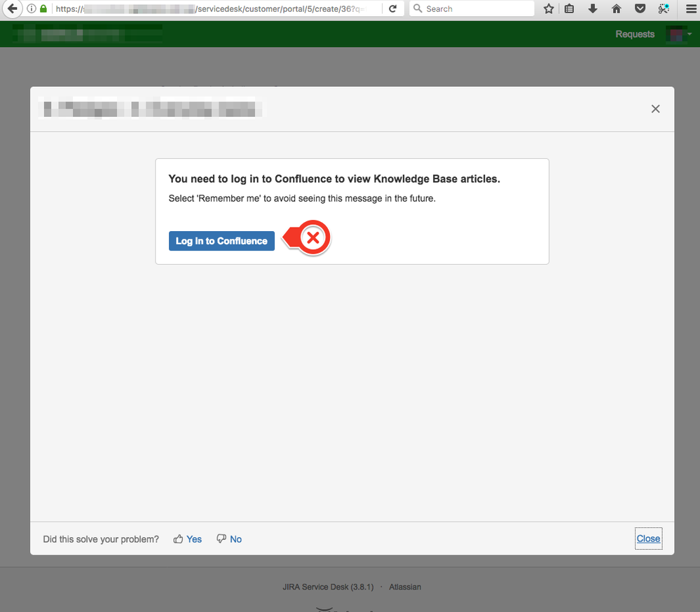Click the thumbs-up Yes link
The image size is (700, 612).
pyautogui.click(x=188, y=539)
